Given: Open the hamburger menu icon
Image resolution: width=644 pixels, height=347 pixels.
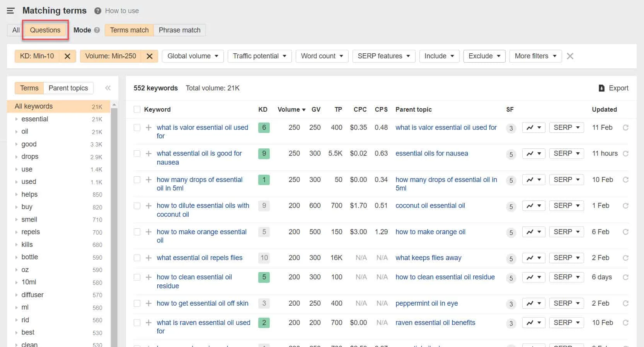Looking at the screenshot, I should pyautogui.click(x=10, y=11).
